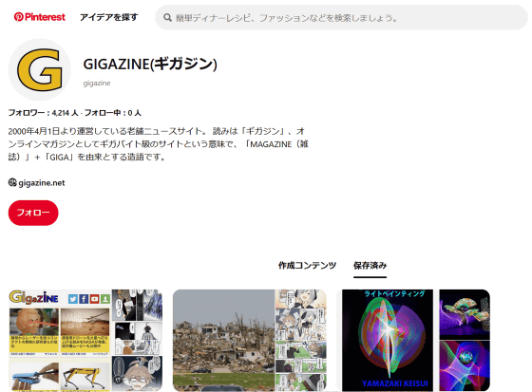
Task: Follow GIGAZINE with red フォロー button
Action: (x=33, y=213)
